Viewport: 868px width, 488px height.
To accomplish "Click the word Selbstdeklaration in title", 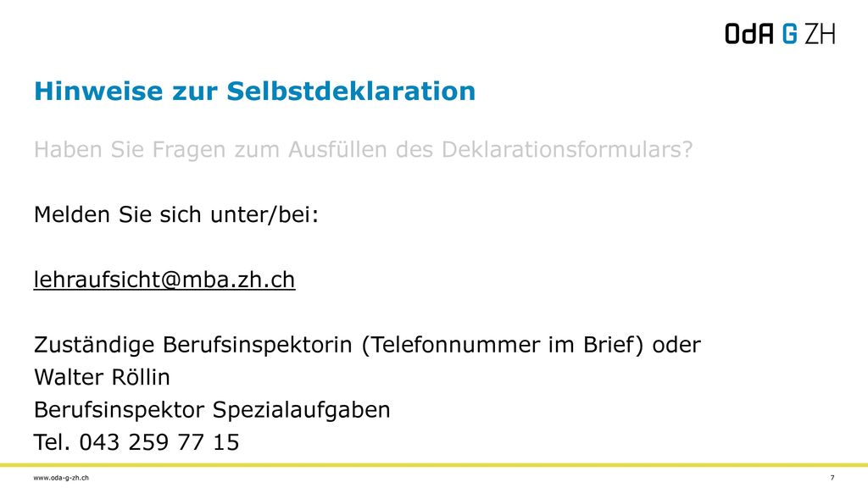I will coord(351,91).
